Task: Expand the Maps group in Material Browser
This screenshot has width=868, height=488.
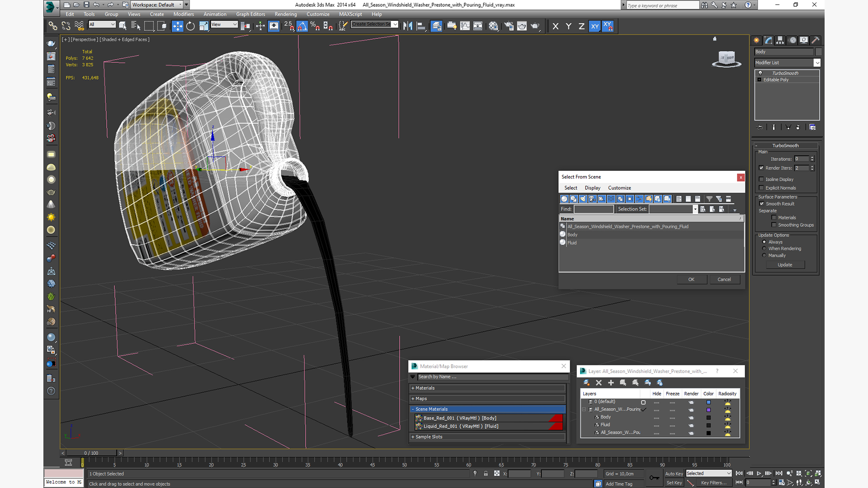Action: 488,399
